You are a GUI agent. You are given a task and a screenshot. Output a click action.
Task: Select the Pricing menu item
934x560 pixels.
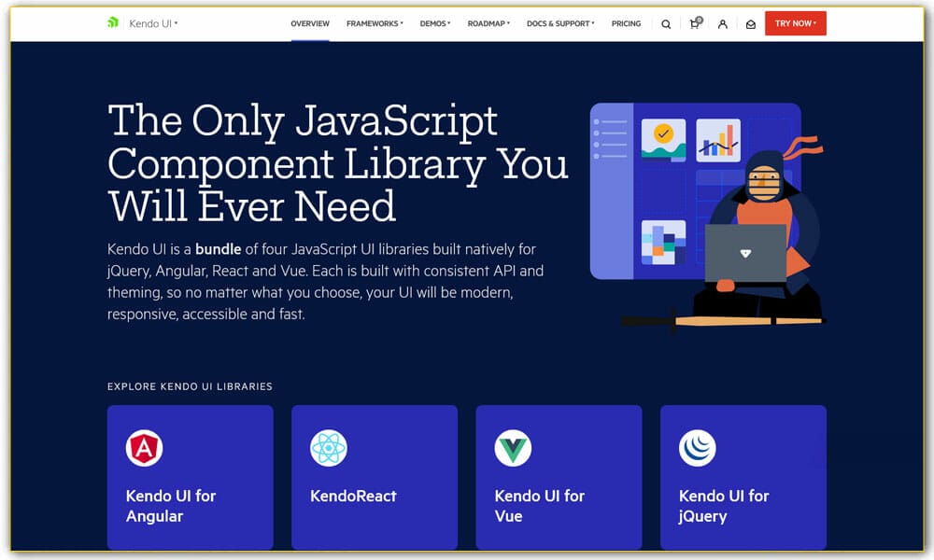point(626,23)
